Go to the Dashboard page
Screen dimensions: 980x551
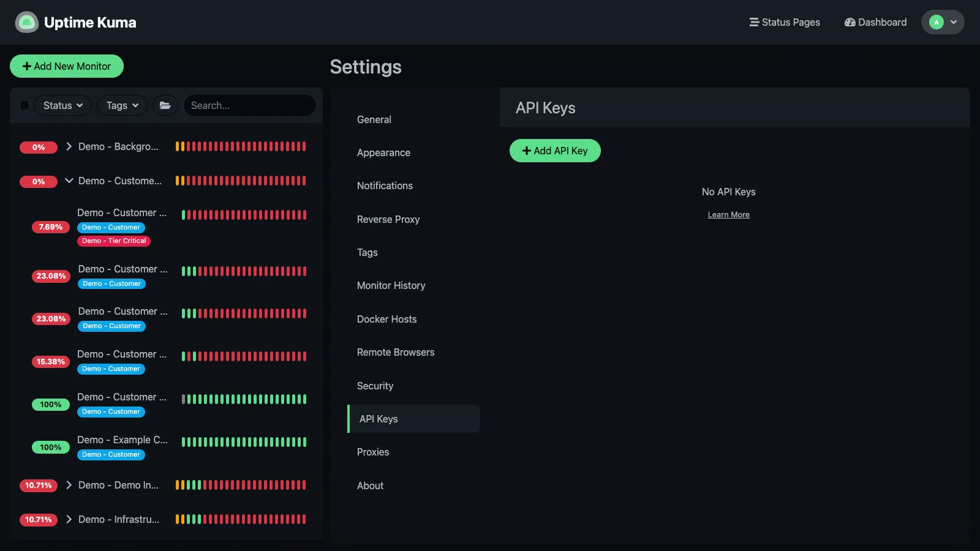pos(875,22)
